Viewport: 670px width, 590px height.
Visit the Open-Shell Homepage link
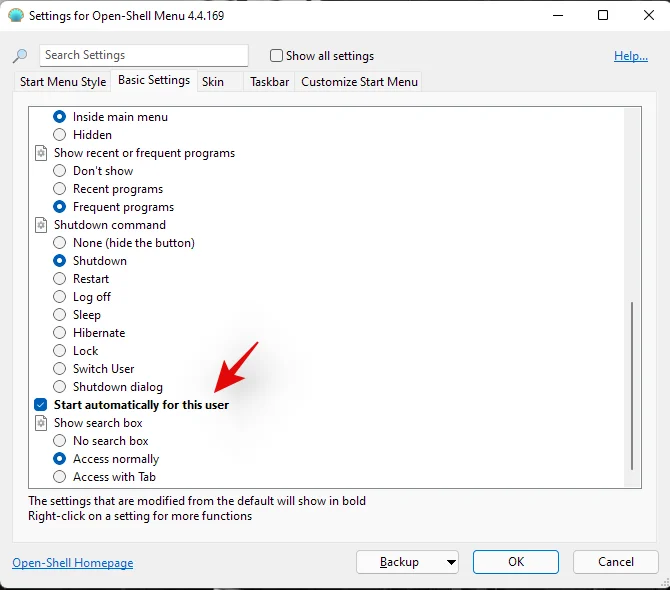[73, 563]
